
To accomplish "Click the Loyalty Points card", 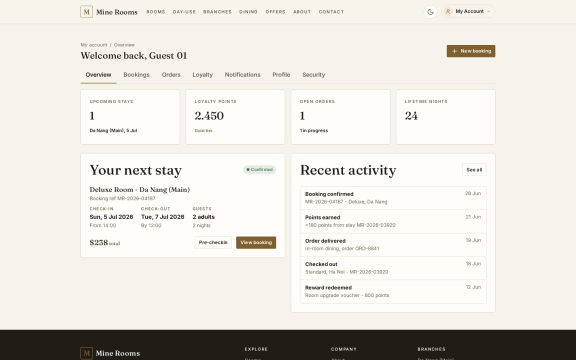I will 235,117.
